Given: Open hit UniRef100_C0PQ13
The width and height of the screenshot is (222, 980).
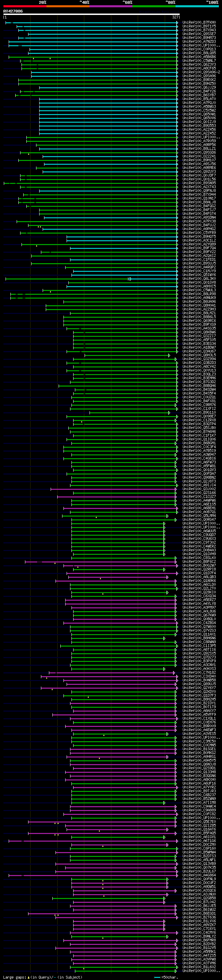Looking at the screenshot, I should (199, 49).
